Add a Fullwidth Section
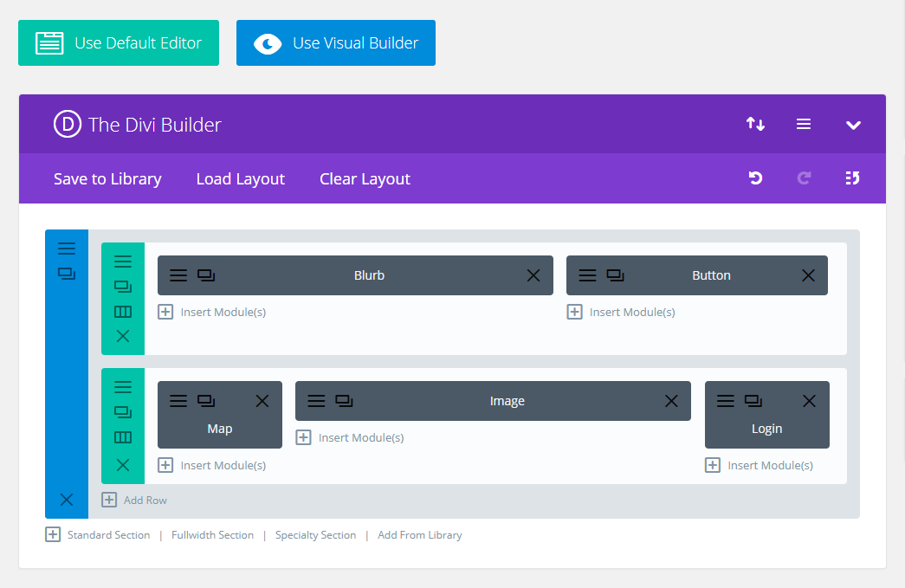The height and width of the screenshot is (588, 905). [212, 535]
